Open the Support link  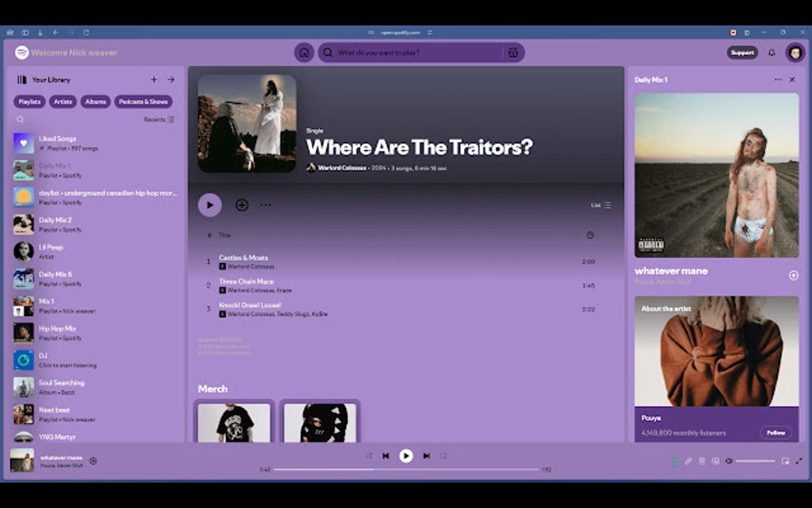[742, 53]
